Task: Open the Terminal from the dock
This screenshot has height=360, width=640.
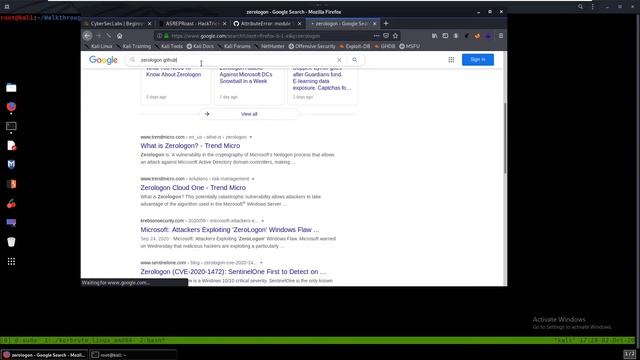Action: [11, 127]
